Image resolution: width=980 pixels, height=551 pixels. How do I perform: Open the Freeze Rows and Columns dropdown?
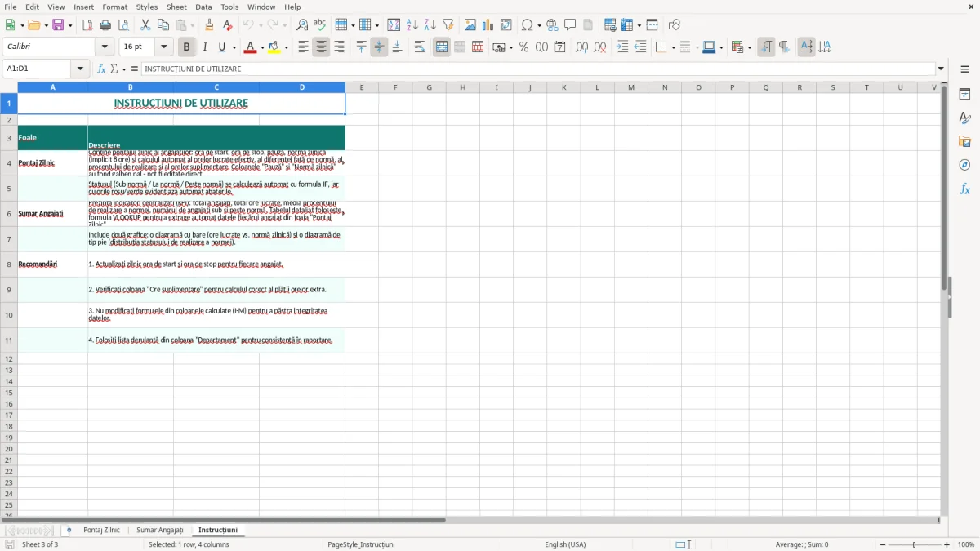[640, 25]
